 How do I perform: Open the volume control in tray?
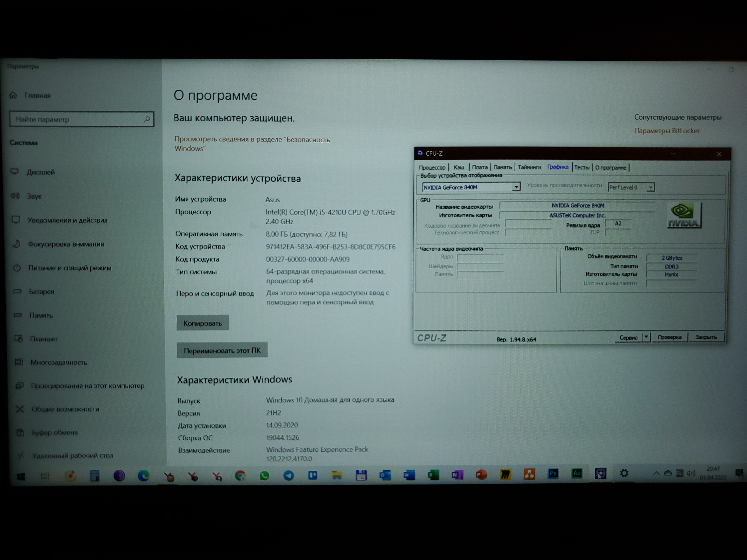click(691, 473)
